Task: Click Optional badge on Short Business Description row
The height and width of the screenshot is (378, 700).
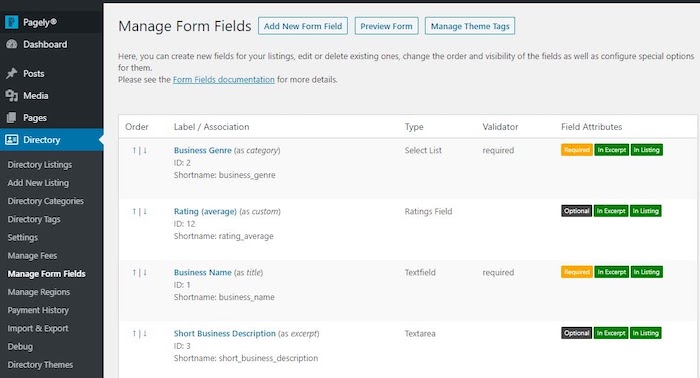Action: 576,333
